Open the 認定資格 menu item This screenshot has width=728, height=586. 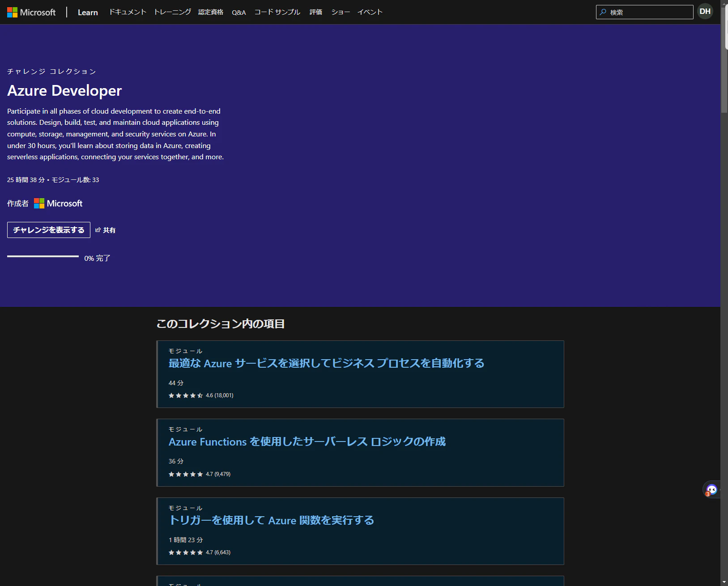(211, 12)
